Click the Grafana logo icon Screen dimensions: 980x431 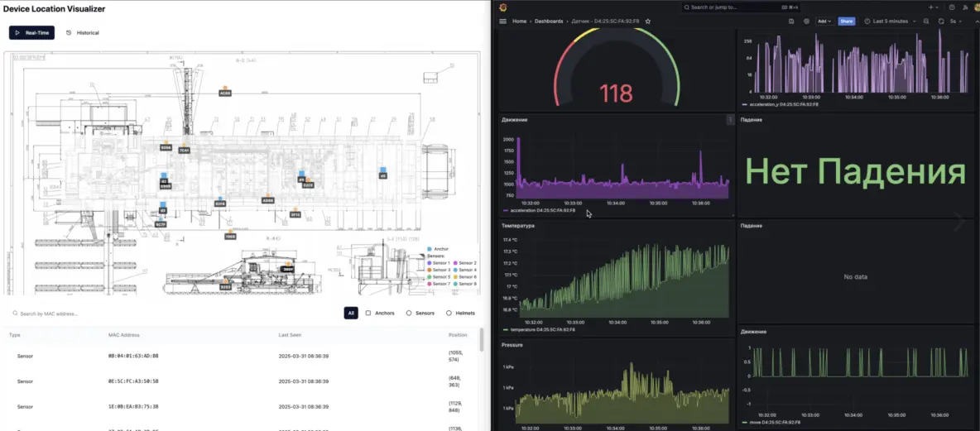click(502, 7)
